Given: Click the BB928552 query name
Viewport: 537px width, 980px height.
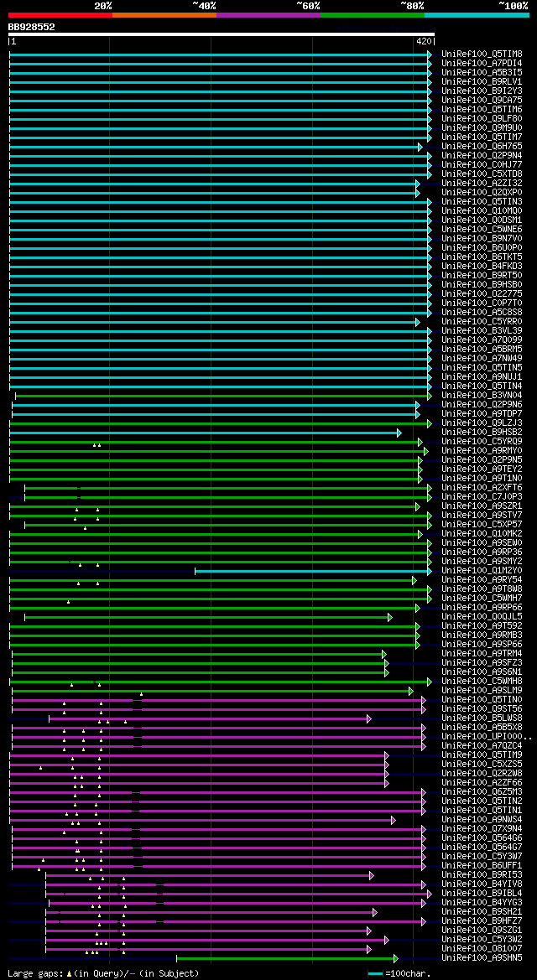Looking at the screenshot, I should (31, 27).
